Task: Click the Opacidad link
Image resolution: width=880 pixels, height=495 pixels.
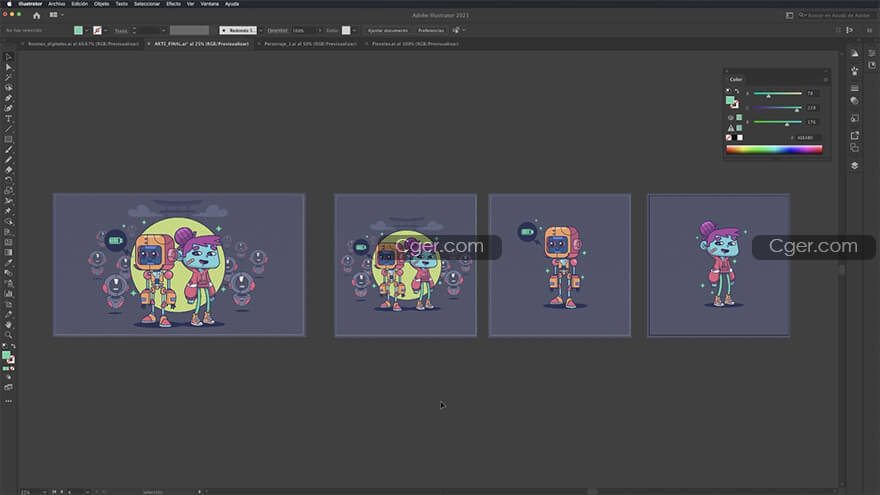Action: [277, 30]
